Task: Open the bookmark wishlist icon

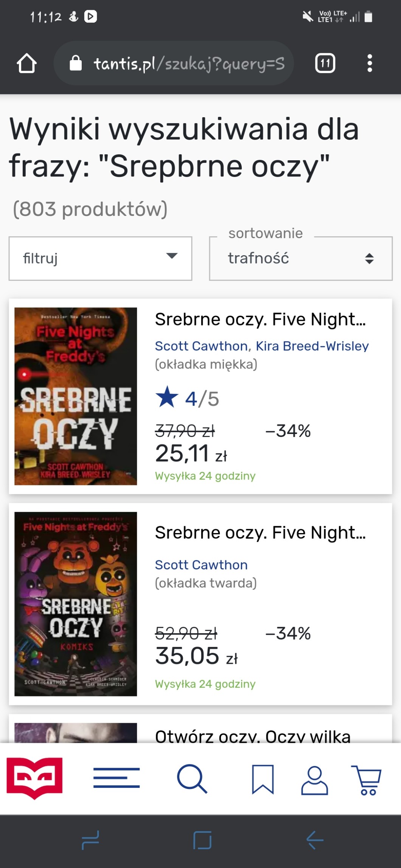Action: click(x=263, y=779)
